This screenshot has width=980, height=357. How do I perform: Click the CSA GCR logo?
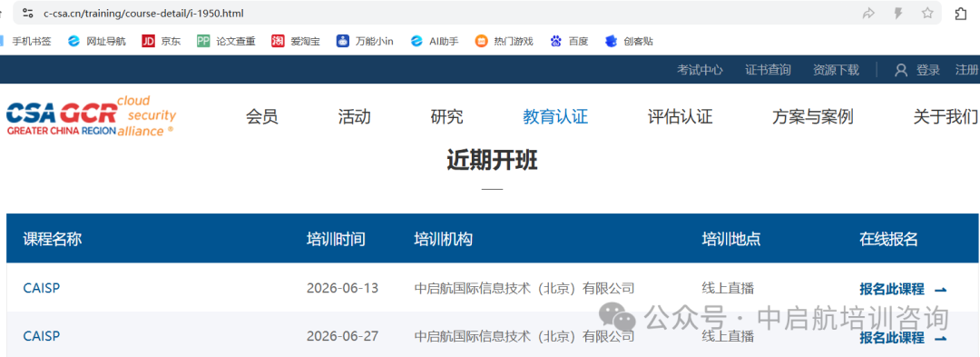92,116
